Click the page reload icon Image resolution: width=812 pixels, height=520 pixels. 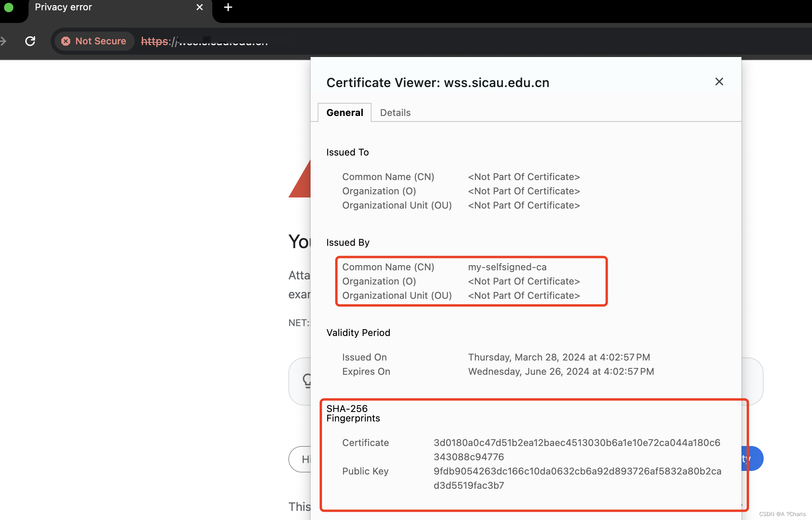(x=30, y=41)
